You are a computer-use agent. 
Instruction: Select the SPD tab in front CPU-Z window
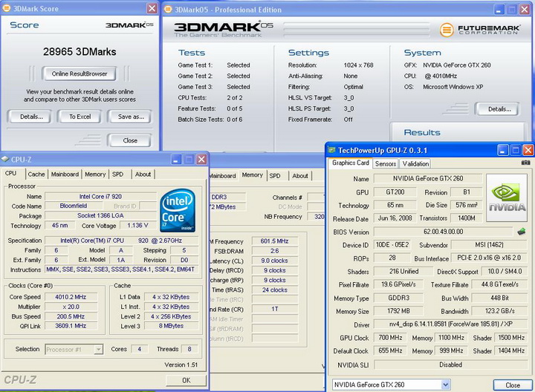(x=117, y=174)
